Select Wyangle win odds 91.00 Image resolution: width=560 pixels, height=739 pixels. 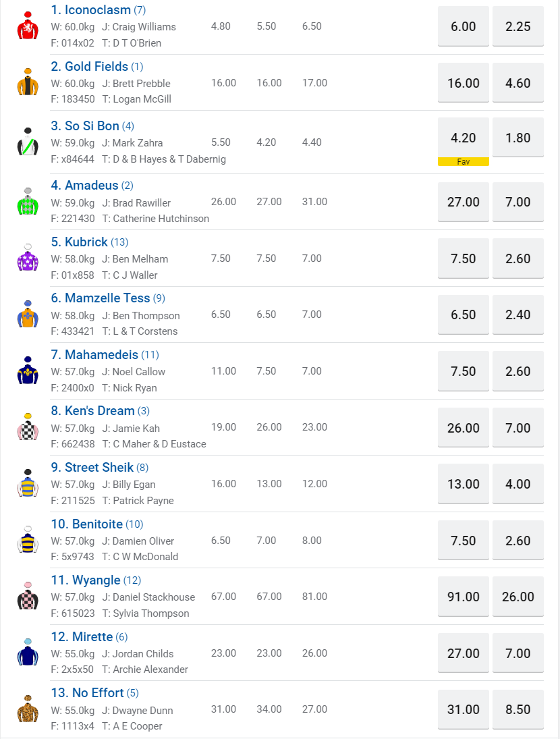tap(464, 597)
